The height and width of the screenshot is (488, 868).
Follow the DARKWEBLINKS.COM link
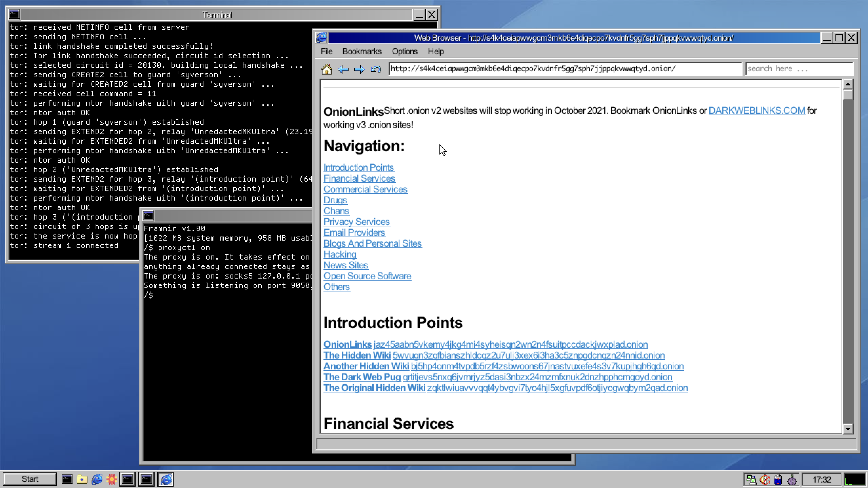pyautogui.click(x=757, y=111)
